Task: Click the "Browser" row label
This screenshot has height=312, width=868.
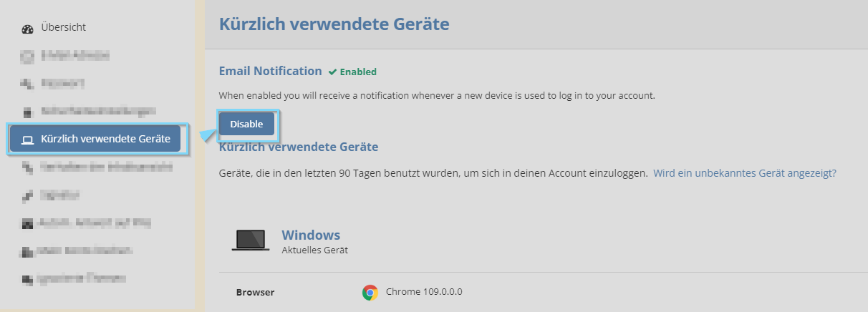Action: 255,292
